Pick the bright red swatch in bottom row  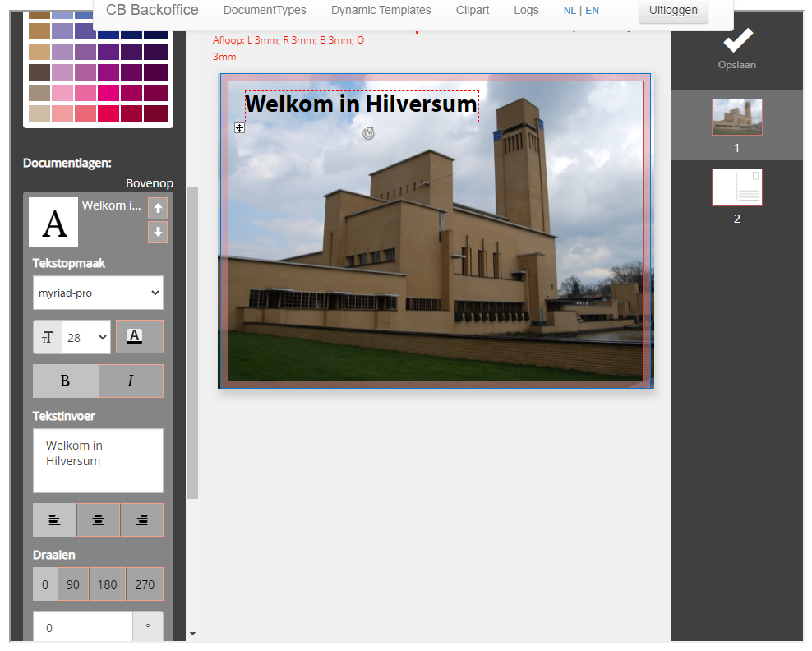tap(108, 113)
